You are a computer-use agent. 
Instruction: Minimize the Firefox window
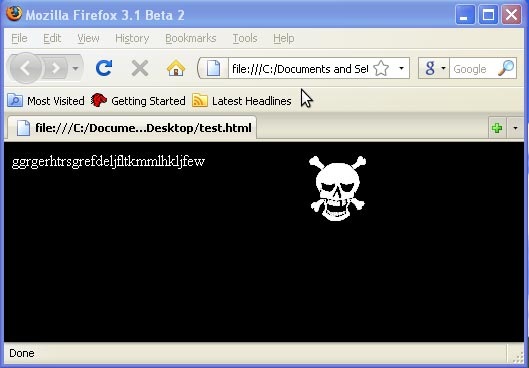coord(465,15)
